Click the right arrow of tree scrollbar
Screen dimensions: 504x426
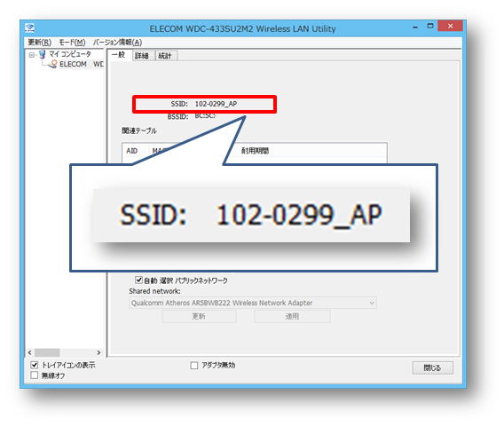pyautogui.click(x=98, y=352)
